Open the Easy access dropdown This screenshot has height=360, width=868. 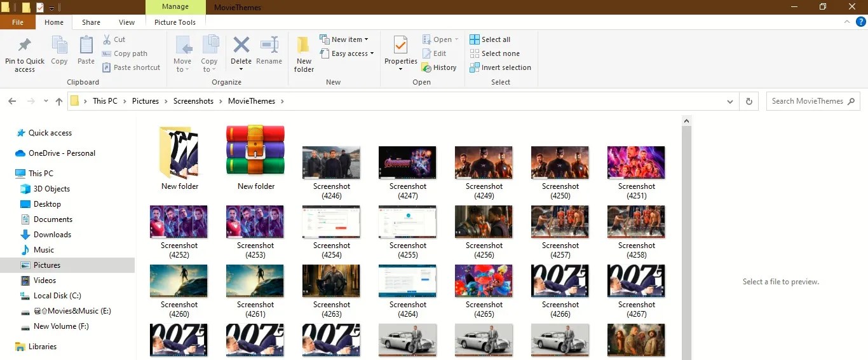(346, 53)
